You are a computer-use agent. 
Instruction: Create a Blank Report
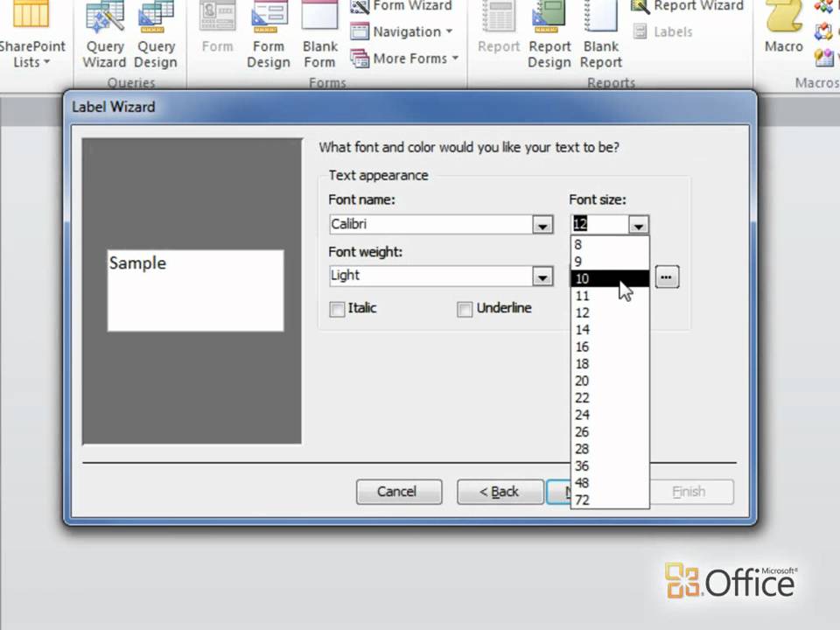pyautogui.click(x=600, y=35)
